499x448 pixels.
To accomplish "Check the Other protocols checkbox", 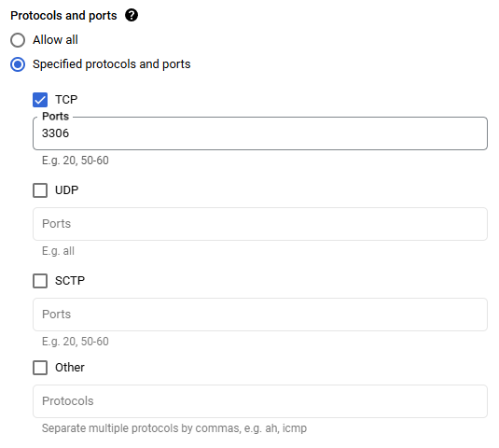I will tap(40, 368).
